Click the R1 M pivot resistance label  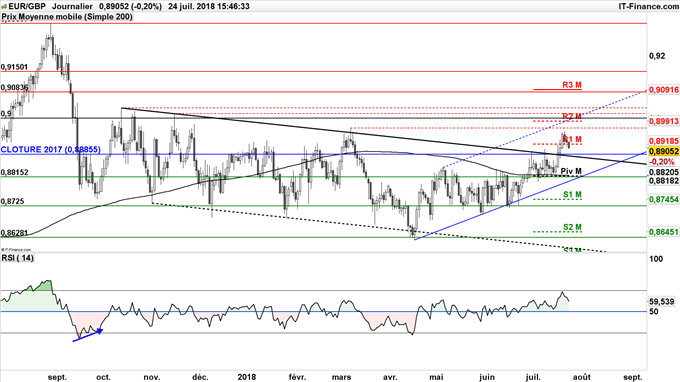tap(572, 139)
